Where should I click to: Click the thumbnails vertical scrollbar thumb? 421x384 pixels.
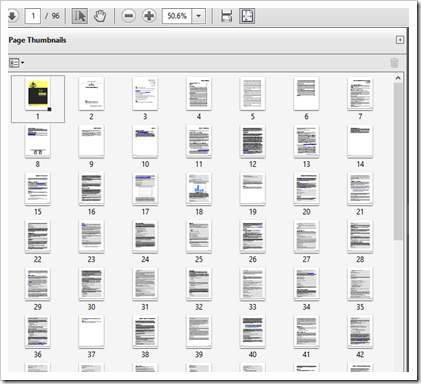click(x=398, y=162)
